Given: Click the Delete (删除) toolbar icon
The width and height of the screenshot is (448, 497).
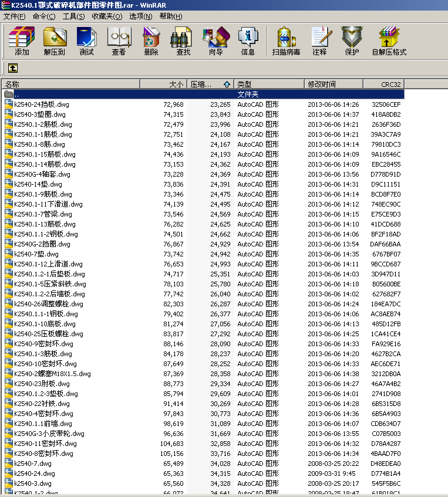Looking at the screenshot, I should coord(151,40).
